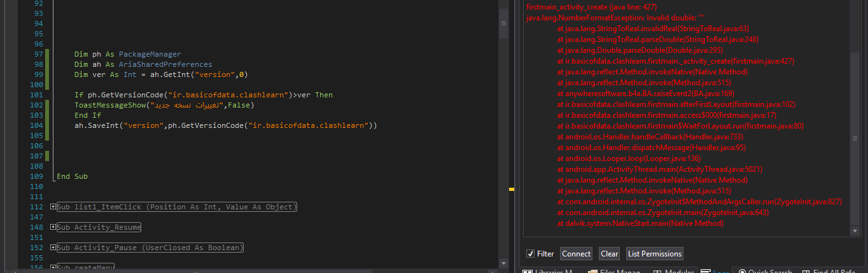The height and width of the screenshot is (273, 868).
Task: Click the code editor vertical scrollbar thumb
Action: pos(503,24)
